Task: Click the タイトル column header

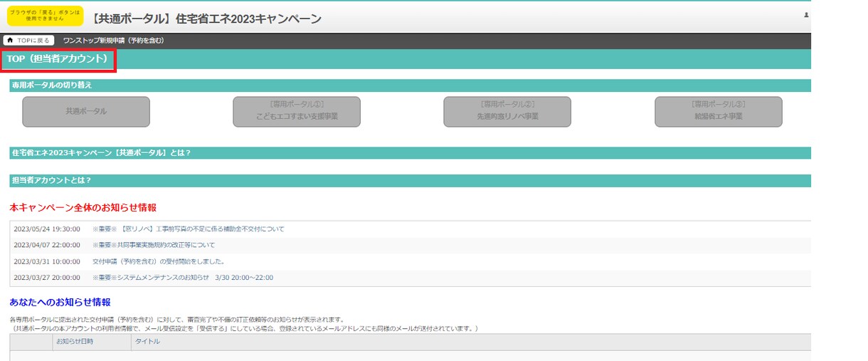Action: pyautogui.click(x=148, y=342)
